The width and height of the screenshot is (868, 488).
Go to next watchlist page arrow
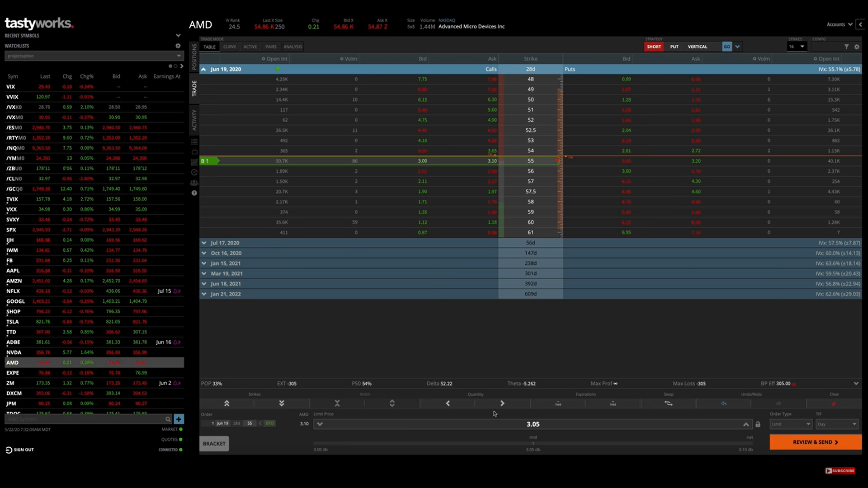pos(182,66)
